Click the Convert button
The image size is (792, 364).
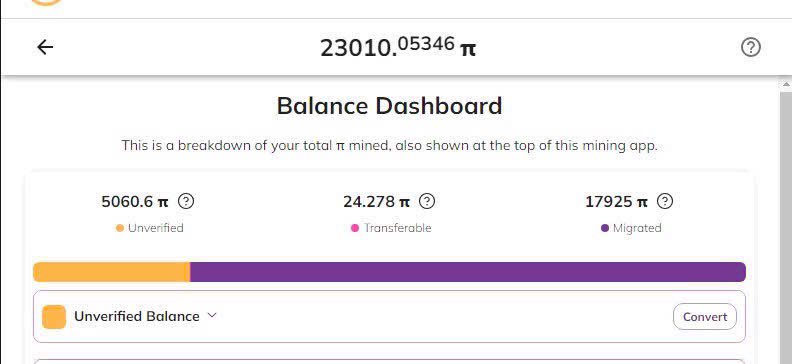pyautogui.click(x=705, y=317)
